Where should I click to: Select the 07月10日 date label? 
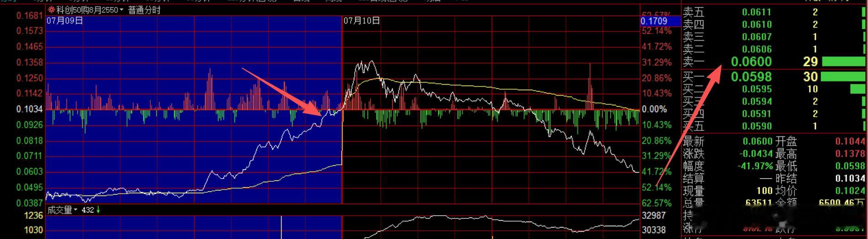(x=362, y=21)
